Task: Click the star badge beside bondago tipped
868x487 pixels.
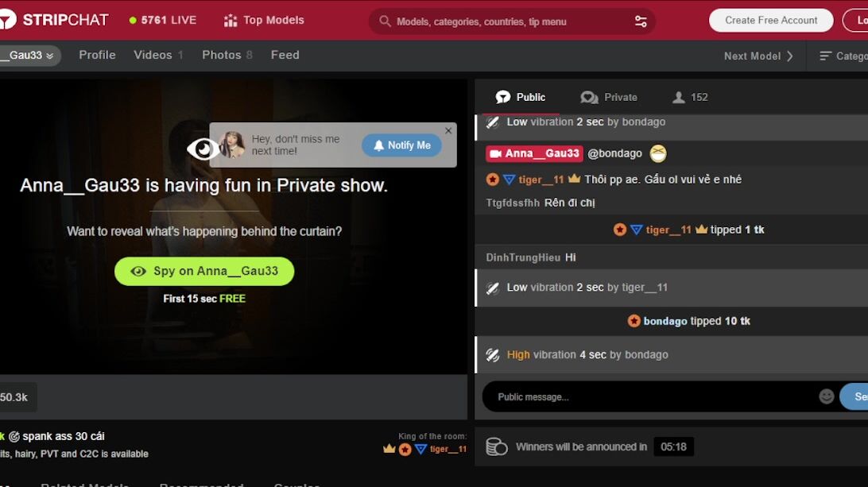Action: 634,321
